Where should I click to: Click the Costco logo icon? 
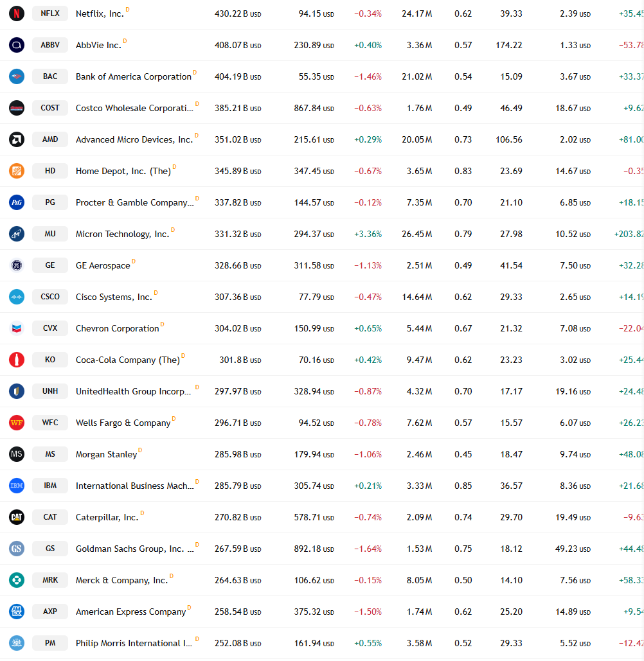click(17, 108)
